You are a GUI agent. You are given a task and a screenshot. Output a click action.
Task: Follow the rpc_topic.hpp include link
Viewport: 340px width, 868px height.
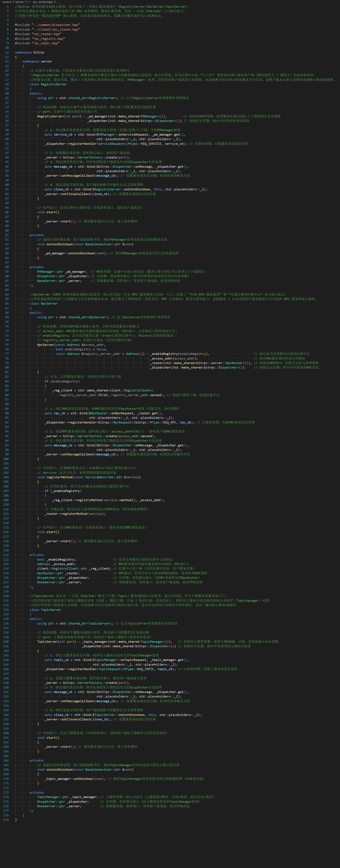pos(45,43)
